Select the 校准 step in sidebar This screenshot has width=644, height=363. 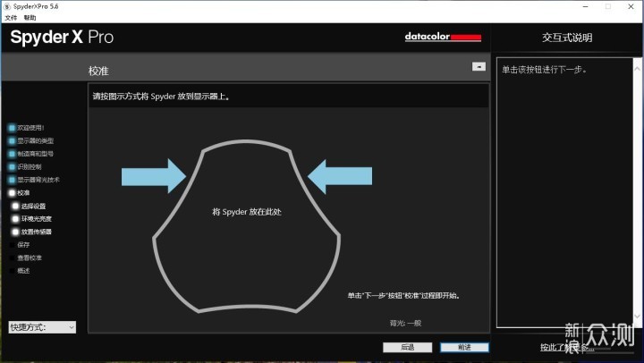pos(20,192)
